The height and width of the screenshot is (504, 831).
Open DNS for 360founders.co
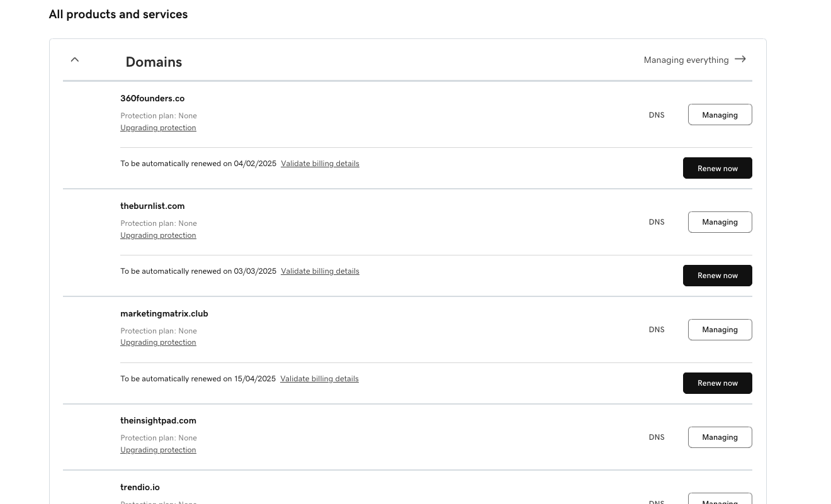pos(657,115)
